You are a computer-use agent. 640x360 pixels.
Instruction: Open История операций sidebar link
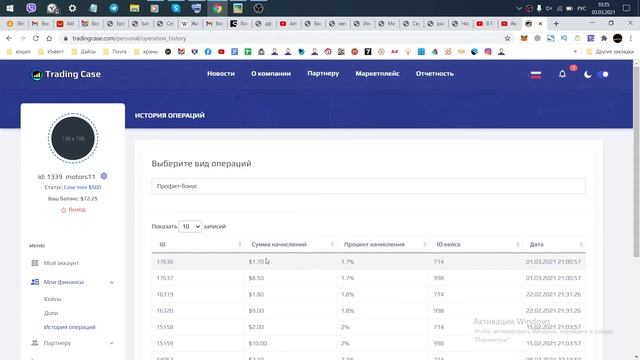[70, 327]
